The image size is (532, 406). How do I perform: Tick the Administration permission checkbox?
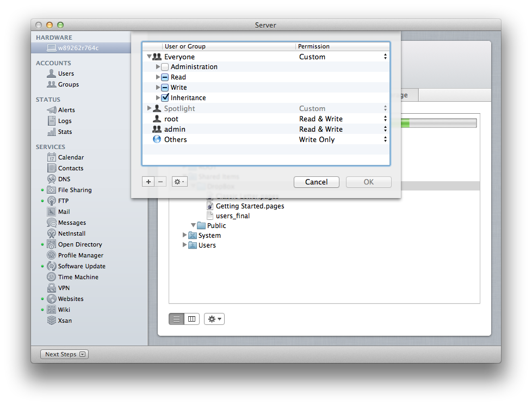pos(165,67)
